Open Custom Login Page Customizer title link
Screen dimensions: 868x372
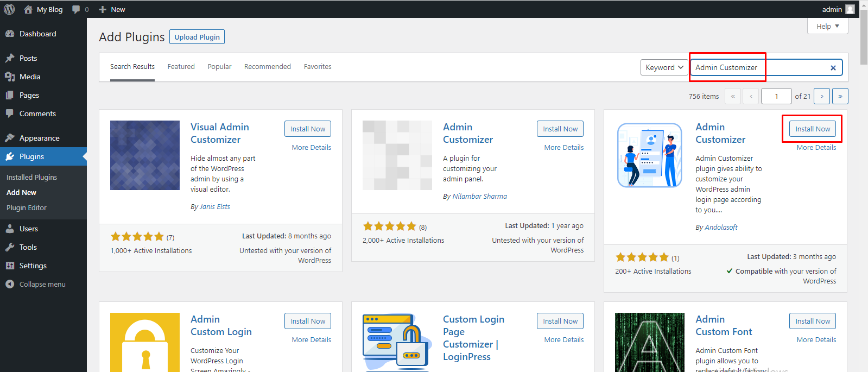[473, 338]
